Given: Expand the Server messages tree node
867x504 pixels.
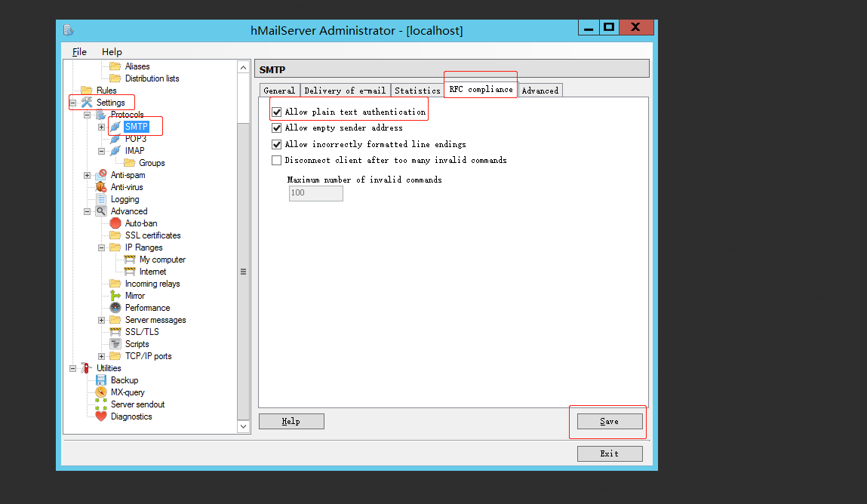Looking at the screenshot, I should (101, 321).
